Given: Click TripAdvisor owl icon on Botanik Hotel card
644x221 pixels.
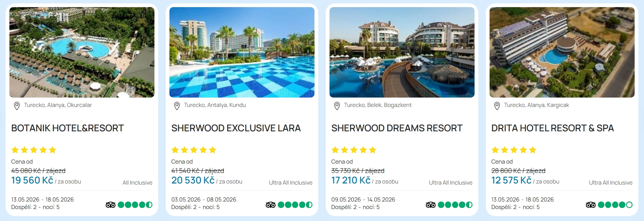Looking at the screenshot, I should (111, 205).
